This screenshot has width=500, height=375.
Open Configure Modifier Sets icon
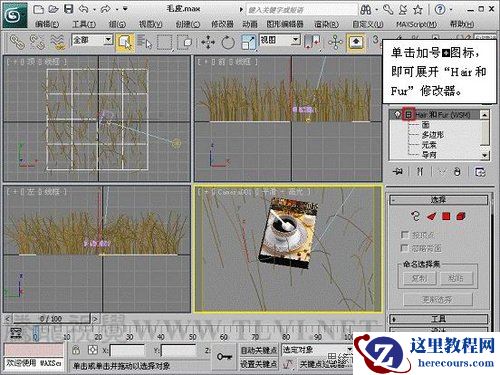[x=480, y=172]
